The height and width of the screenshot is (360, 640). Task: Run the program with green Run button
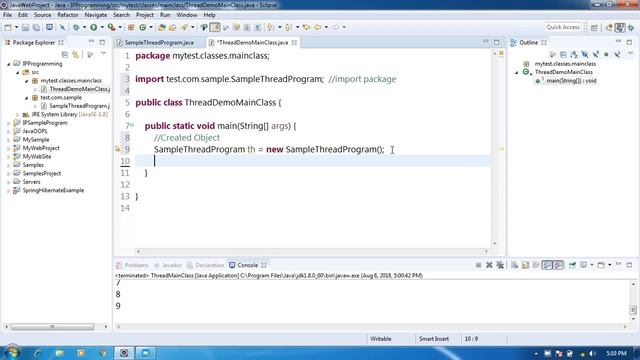(93, 27)
